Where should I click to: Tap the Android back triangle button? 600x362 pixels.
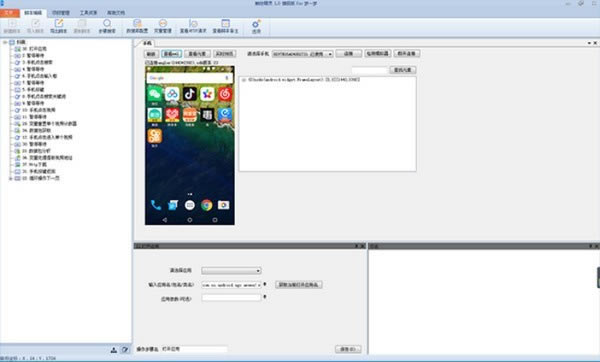click(x=165, y=220)
